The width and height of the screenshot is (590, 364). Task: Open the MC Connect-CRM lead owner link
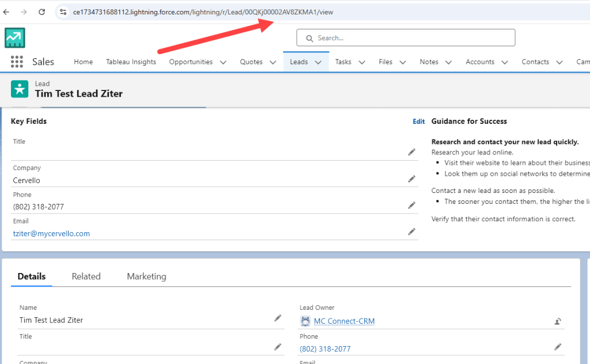pos(344,321)
